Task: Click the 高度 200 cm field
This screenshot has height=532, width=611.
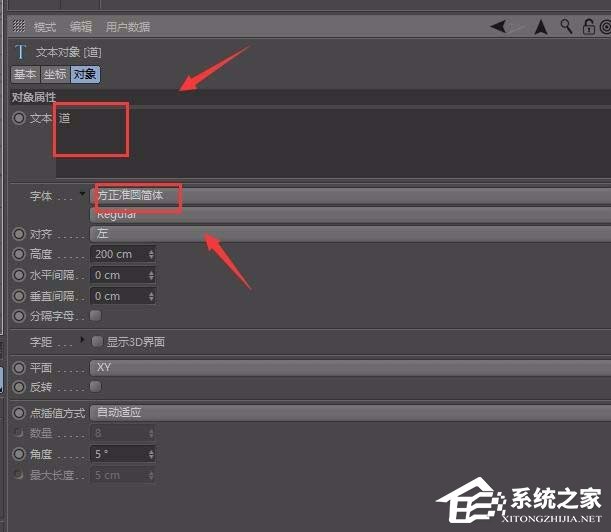Action: coord(119,254)
